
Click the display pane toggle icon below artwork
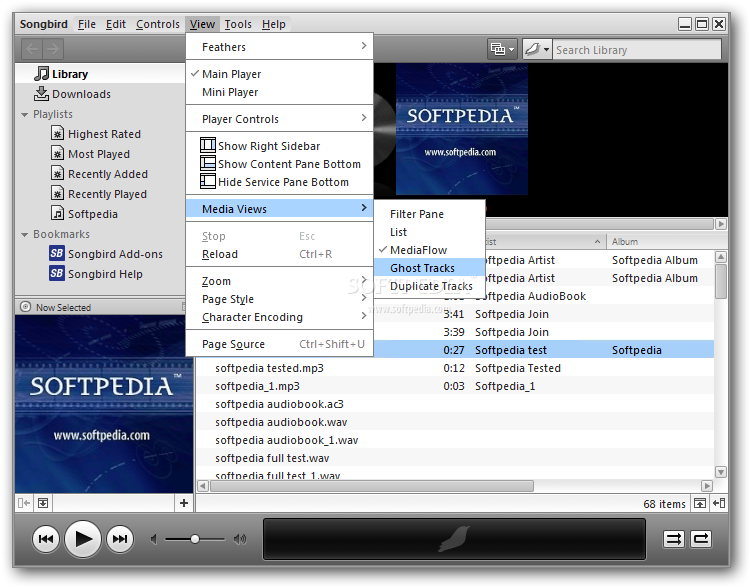(x=43, y=503)
